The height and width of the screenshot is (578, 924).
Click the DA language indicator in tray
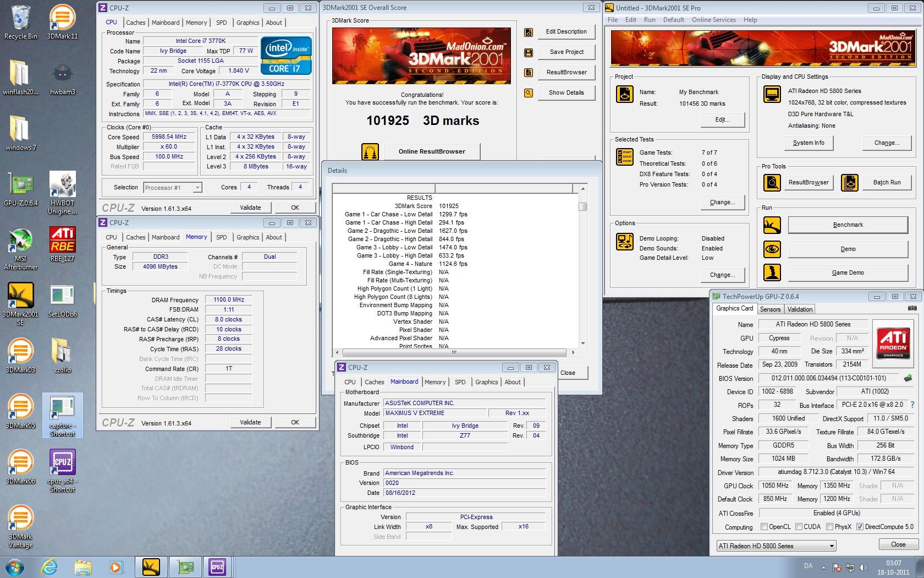click(808, 566)
